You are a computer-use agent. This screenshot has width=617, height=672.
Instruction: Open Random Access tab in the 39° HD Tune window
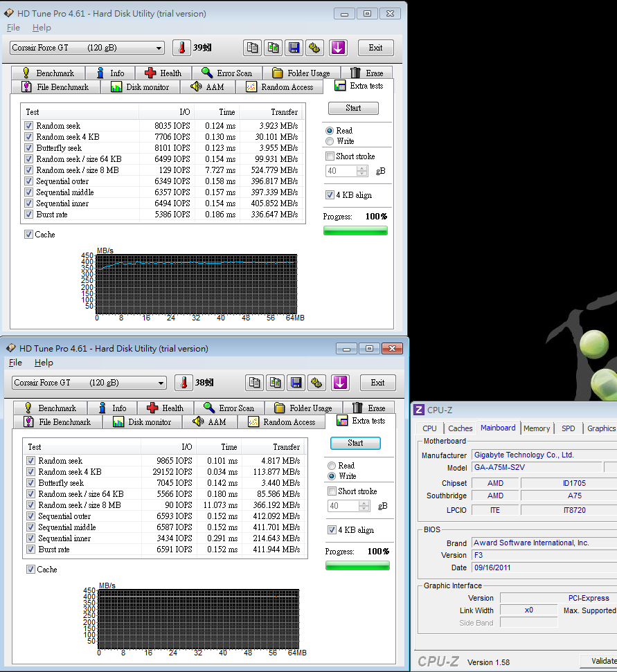(280, 87)
